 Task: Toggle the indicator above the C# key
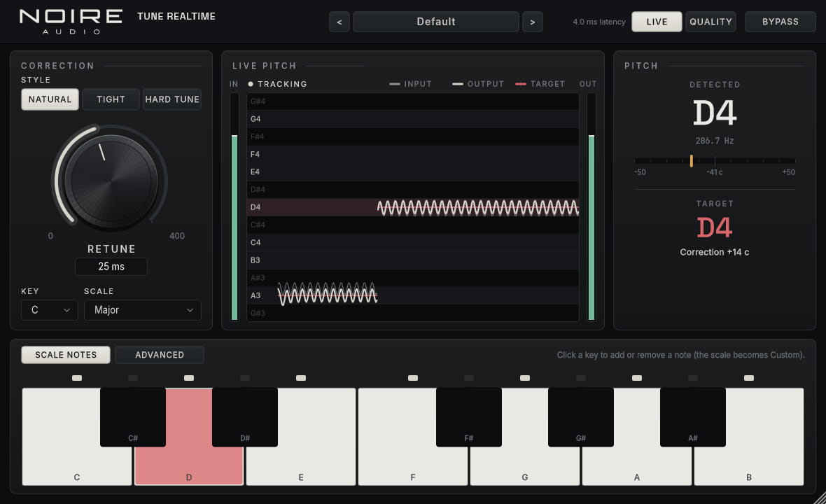coord(133,378)
